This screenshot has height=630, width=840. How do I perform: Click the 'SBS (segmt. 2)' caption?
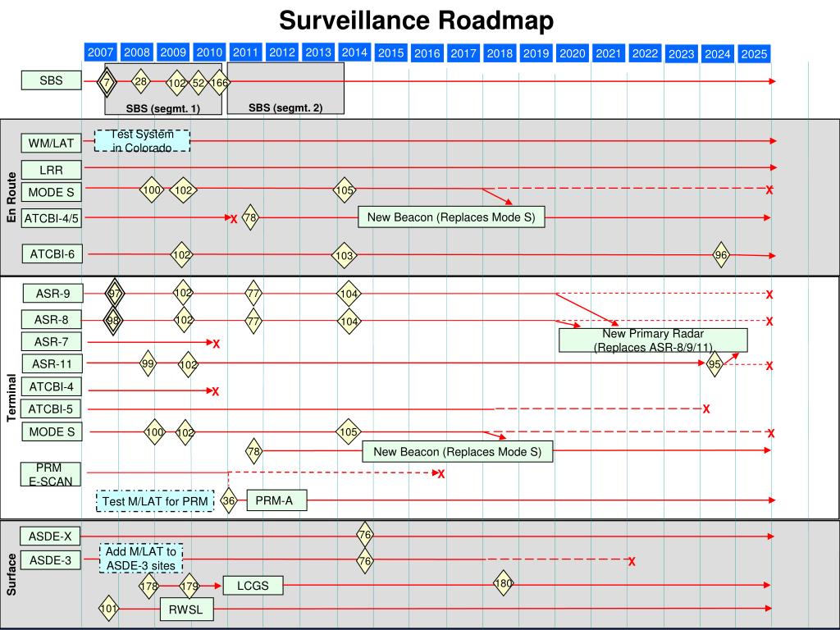coord(285,107)
